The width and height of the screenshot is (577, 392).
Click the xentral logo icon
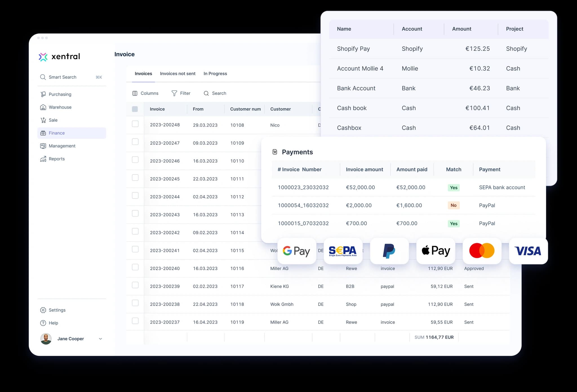[x=43, y=57]
